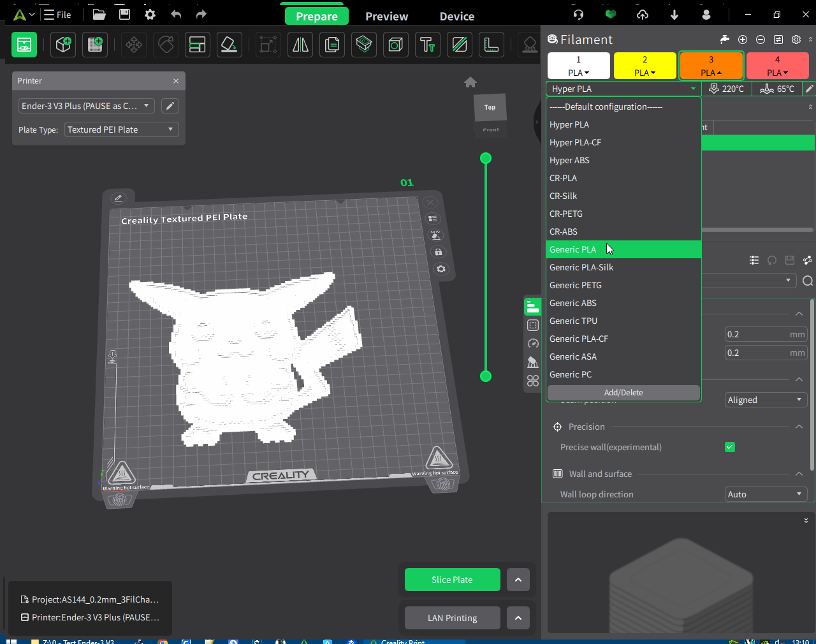816x644 pixels.
Task: Toggle the plate lock icon beside the bed
Action: pos(439,252)
